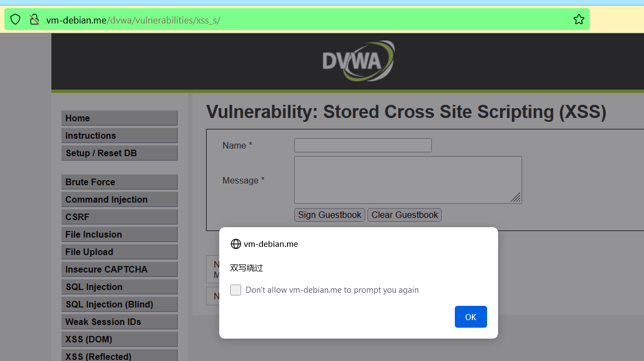Open Home in the sidebar
Viewport: 644px width, 361px height.
click(119, 118)
